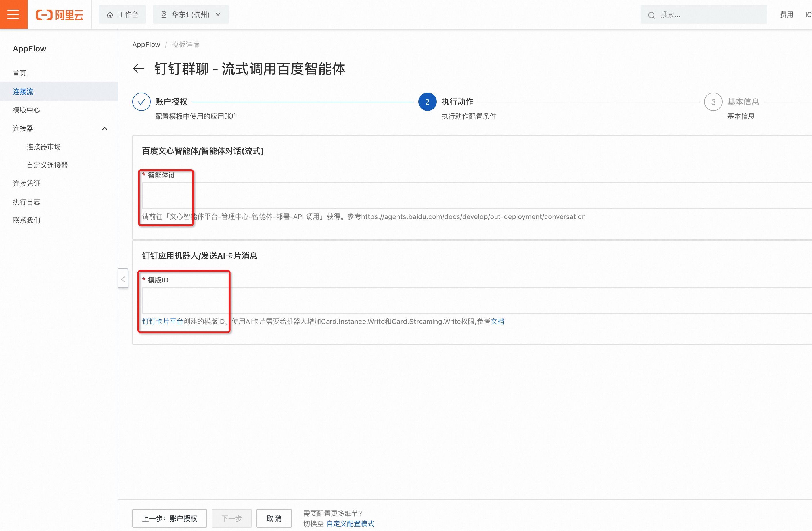Open the workbench home button
This screenshot has width=812, height=531.
tap(122, 15)
